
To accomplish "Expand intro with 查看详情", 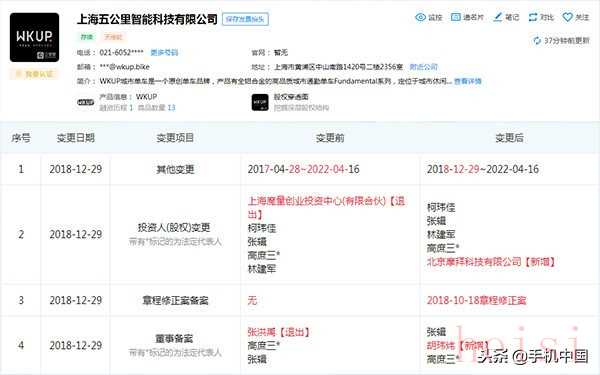I will coord(468,81).
